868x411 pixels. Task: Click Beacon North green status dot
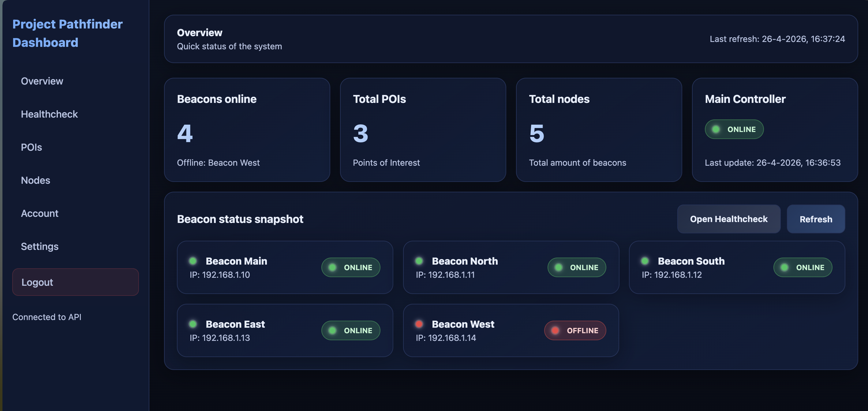click(419, 261)
